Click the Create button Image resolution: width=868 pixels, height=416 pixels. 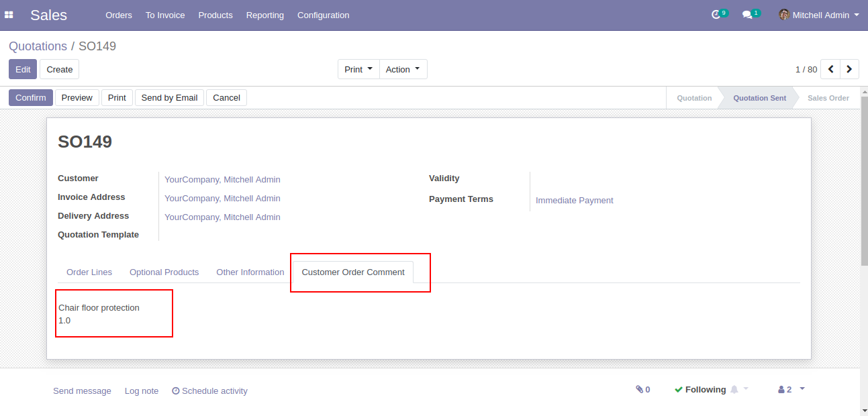click(x=60, y=69)
